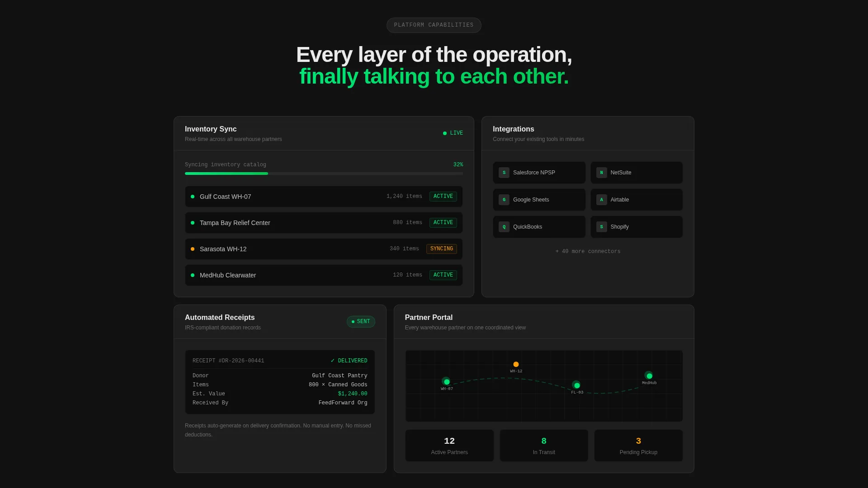868x488 pixels.
Task: Click the SENT badge on Automated Receipts
Action: [361, 322]
